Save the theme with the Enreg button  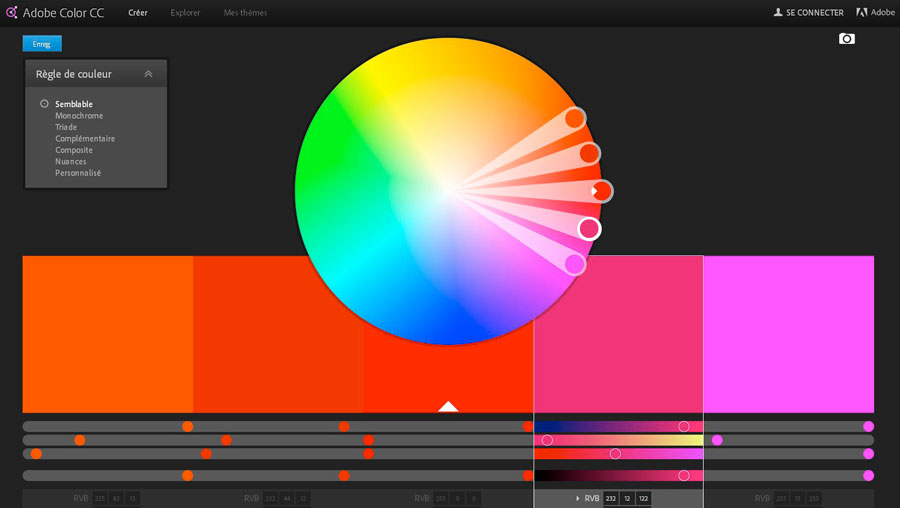42,44
